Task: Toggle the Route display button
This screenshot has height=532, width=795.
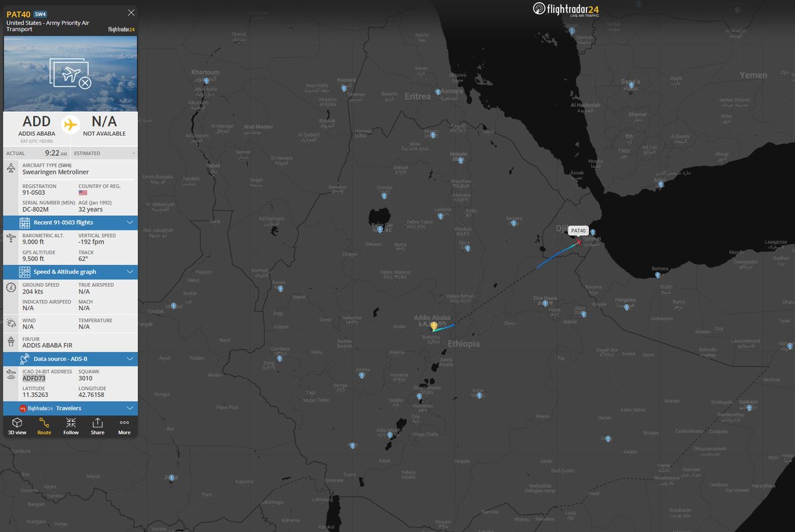Action: pyautogui.click(x=44, y=426)
